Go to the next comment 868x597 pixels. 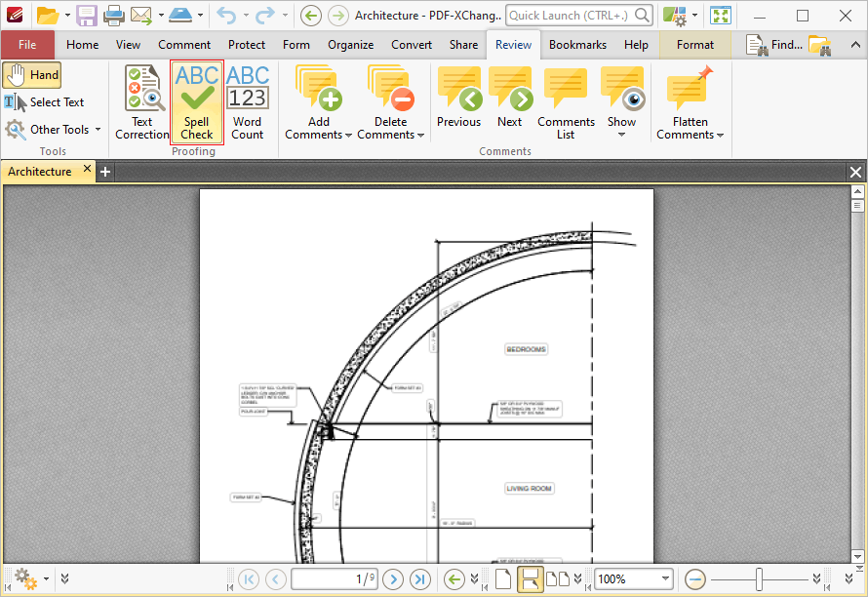(x=509, y=99)
